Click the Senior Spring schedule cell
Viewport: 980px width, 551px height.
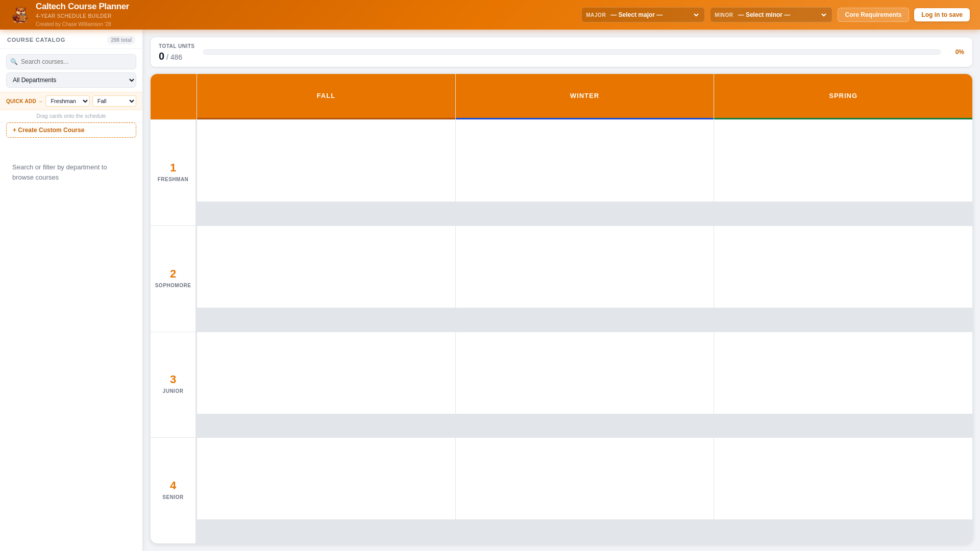click(843, 479)
